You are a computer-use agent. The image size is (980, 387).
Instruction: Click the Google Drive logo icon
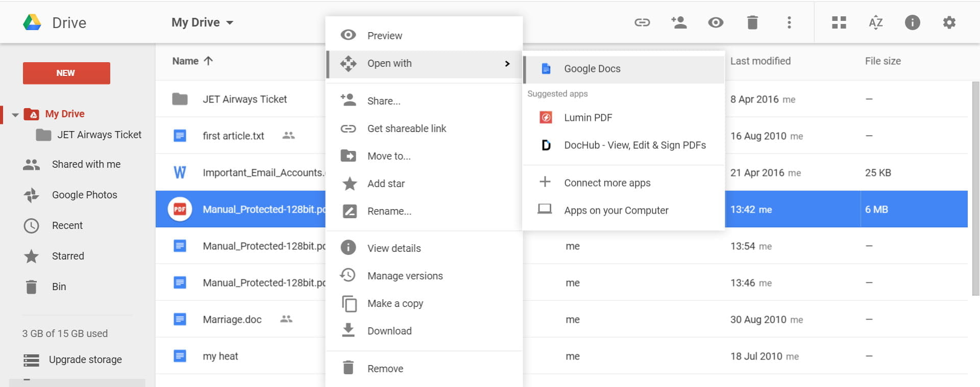tap(32, 22)
